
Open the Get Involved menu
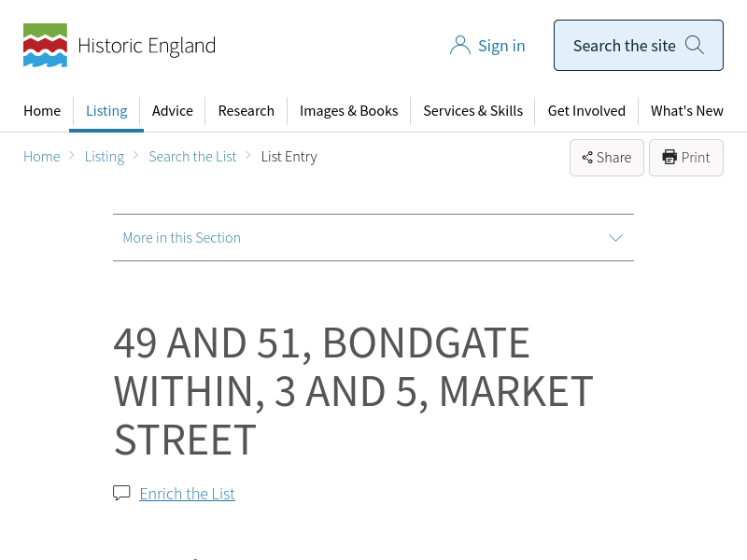pos(586,110)
